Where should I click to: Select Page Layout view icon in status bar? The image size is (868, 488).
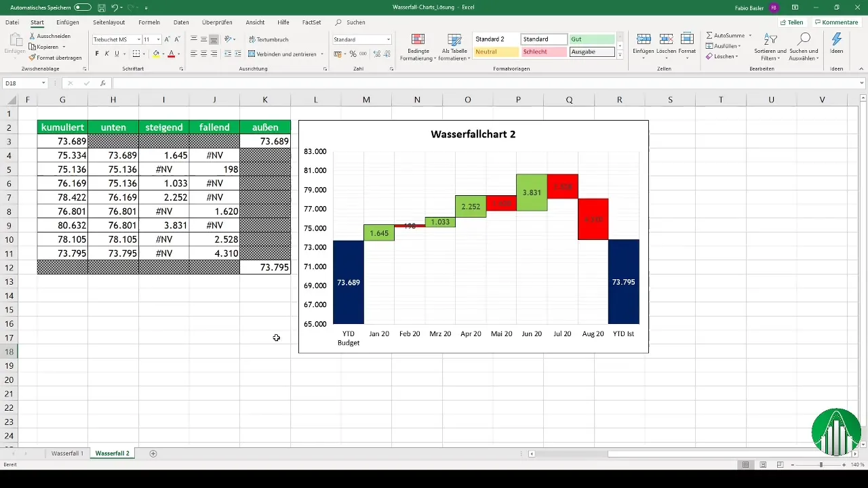tap(763, 465)
